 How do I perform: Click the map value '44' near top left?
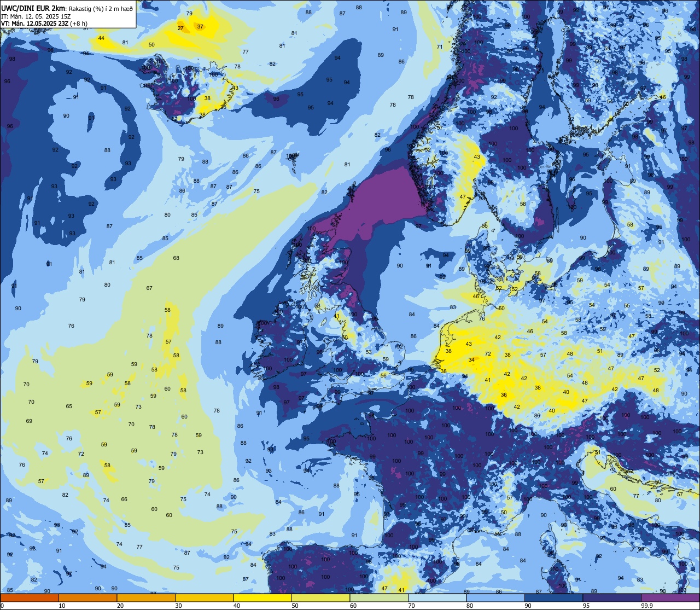[x=101, y=38]
